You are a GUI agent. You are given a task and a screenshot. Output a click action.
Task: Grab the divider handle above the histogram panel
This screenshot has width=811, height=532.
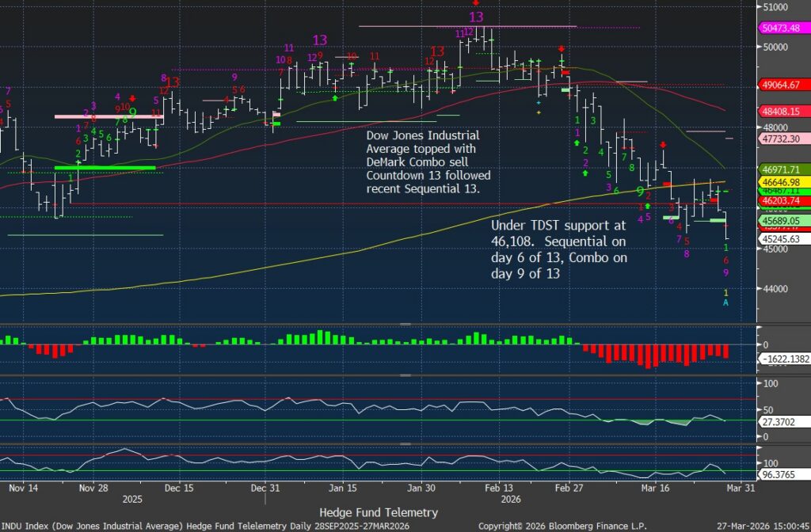click(405, 326)
